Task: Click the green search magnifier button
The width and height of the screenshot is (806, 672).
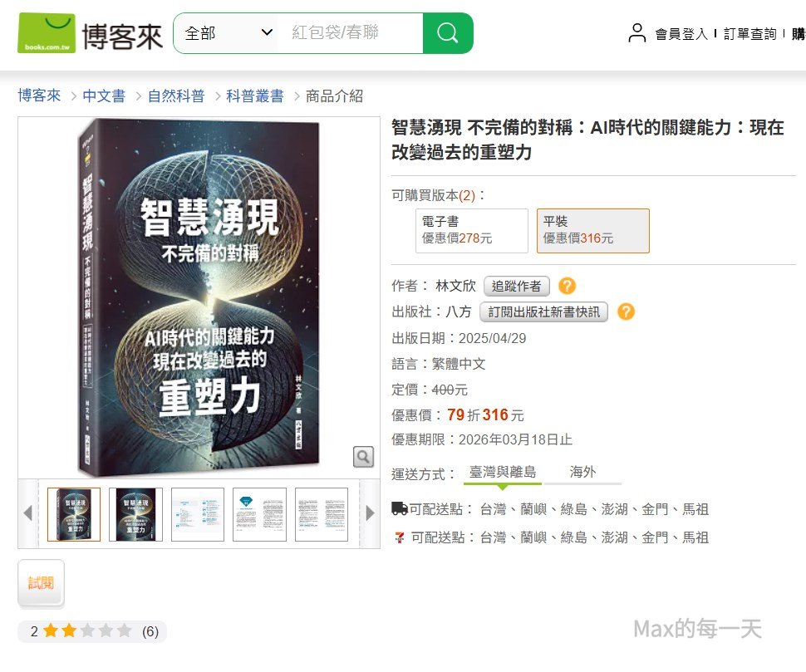Action: [448, 33]
